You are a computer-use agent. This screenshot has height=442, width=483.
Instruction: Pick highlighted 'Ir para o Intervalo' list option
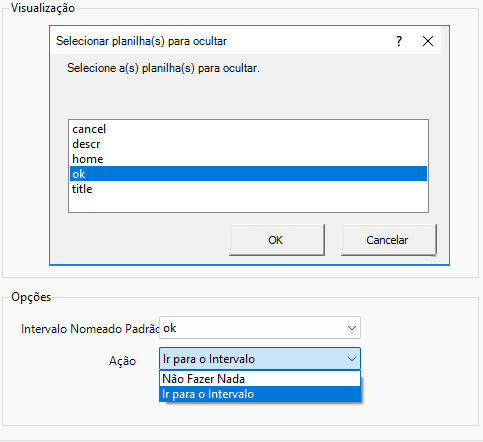click(x=260, y=394)
